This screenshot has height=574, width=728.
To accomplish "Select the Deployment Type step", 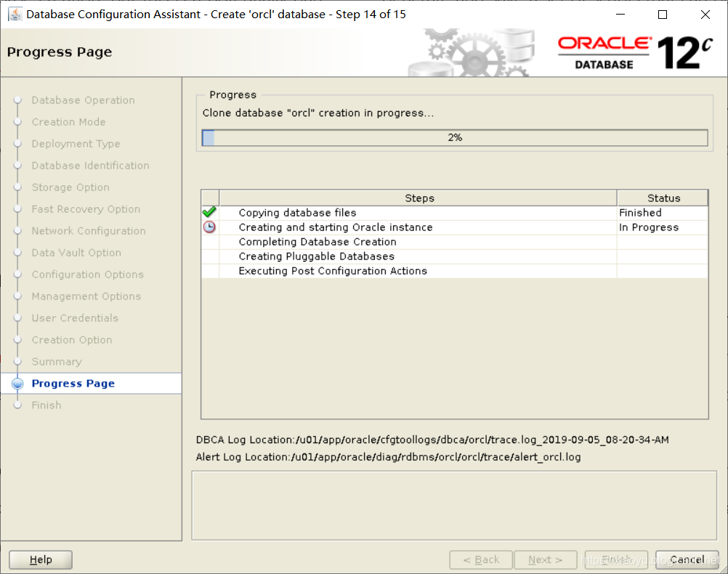I will point(76,144).
